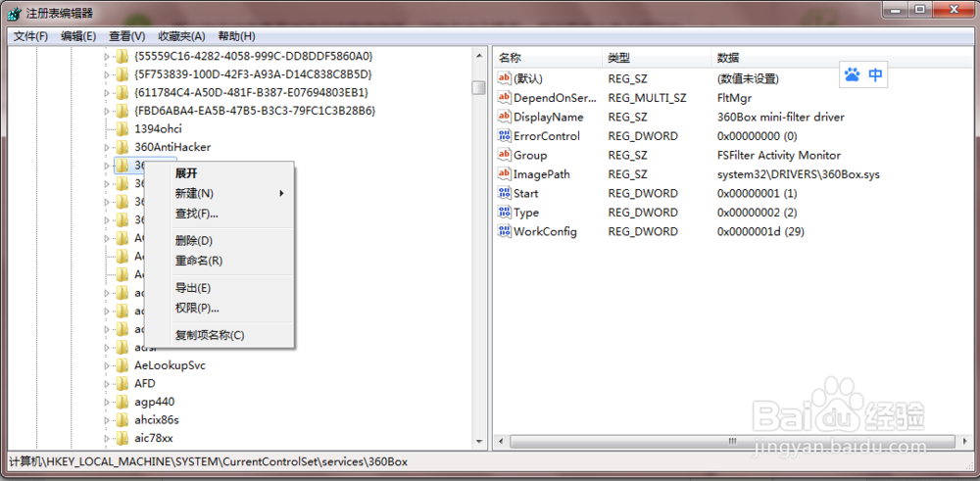Click the tree pane scroll-down arrow

479,442
